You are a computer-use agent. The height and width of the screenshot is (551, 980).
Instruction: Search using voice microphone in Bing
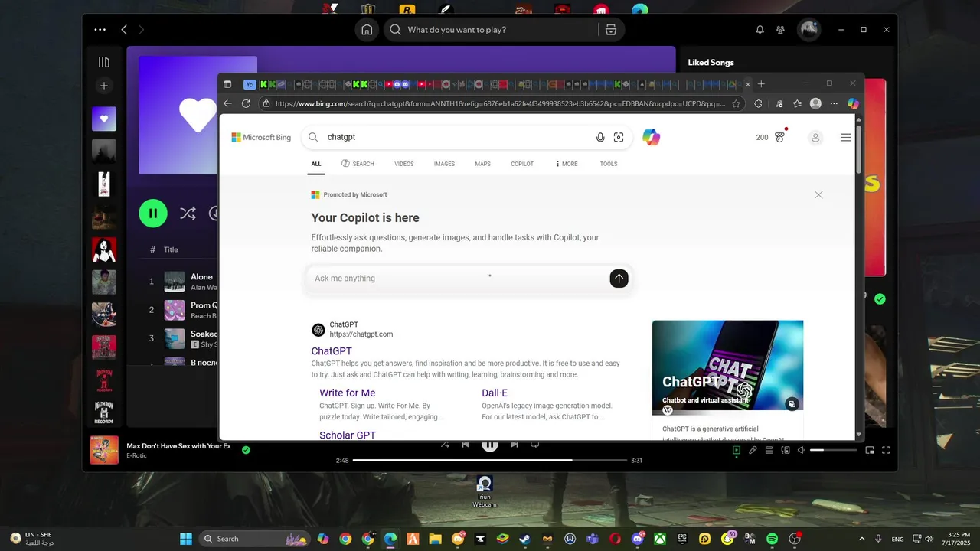click(x=600, y=138)
